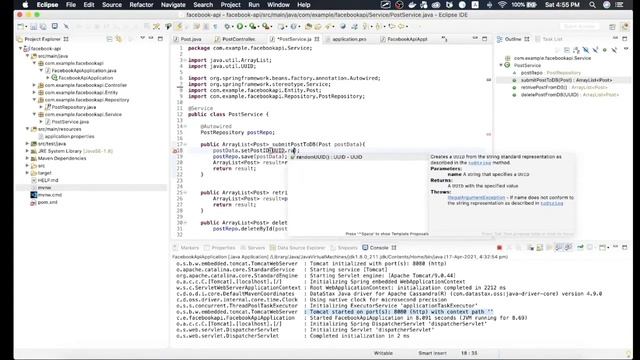Open the Outline view menu arrow
Screen dimensions: 640x360
click(626, 49)
